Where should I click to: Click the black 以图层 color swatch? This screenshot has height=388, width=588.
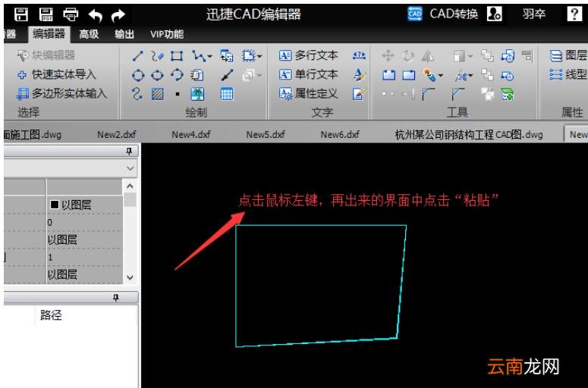point(55,205)
